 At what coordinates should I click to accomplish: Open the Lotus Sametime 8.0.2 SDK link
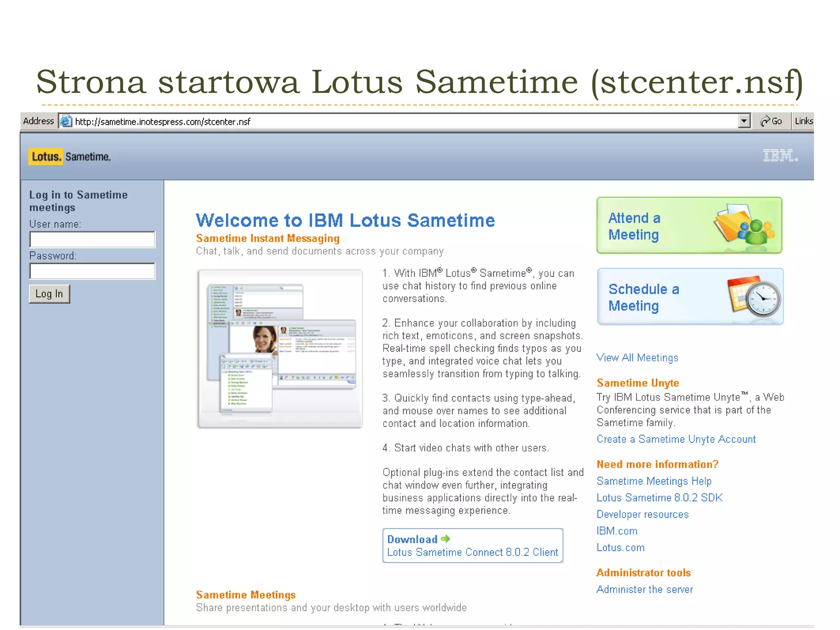[x=659, y=498]
